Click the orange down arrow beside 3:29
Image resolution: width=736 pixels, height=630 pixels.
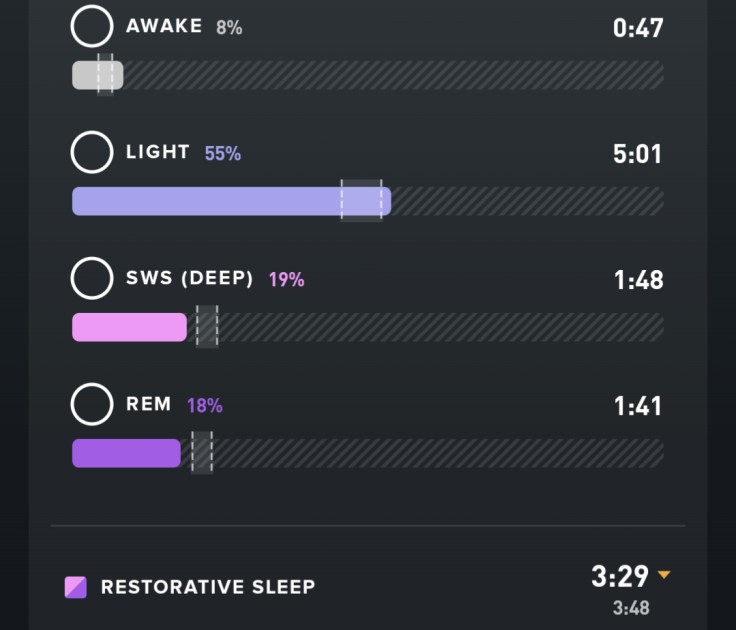click(x=664, y=575)
